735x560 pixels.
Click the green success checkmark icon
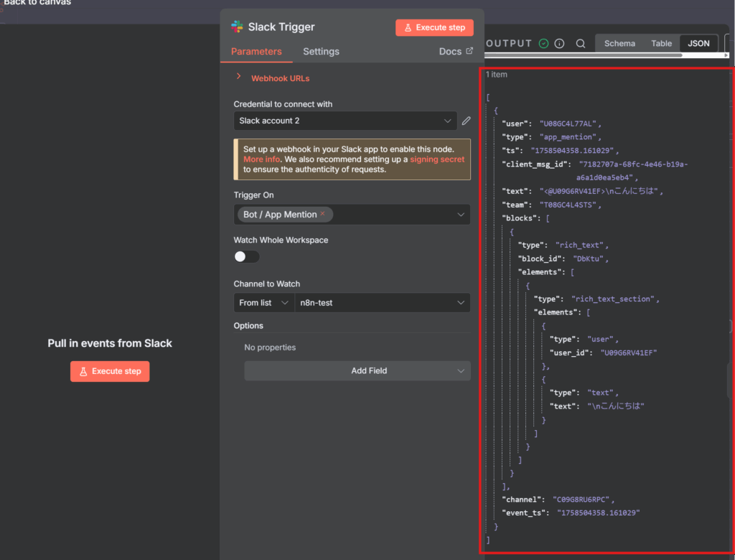[543, 43]
